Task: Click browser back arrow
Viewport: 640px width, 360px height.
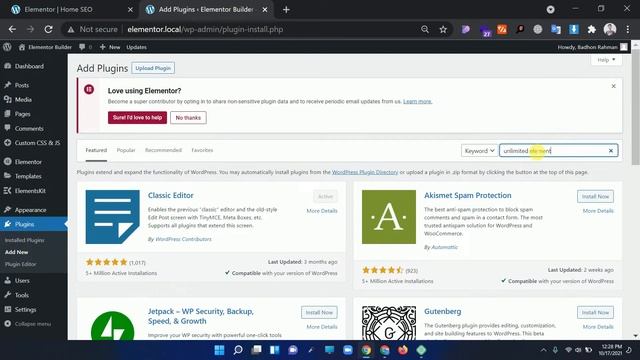Action: point(12,29)
